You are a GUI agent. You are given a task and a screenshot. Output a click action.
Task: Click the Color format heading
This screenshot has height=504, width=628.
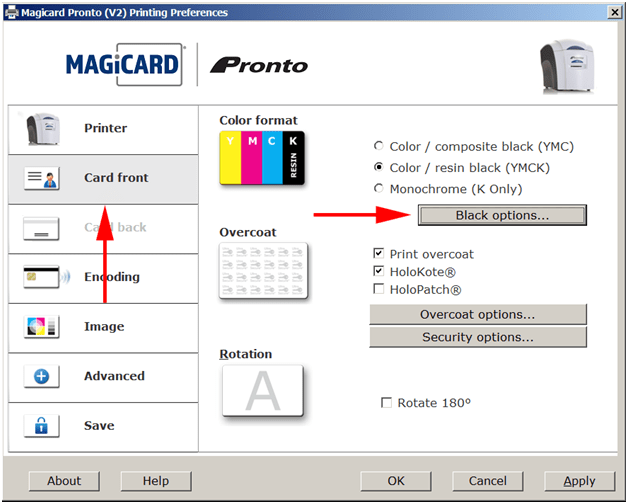pos(258,120)
